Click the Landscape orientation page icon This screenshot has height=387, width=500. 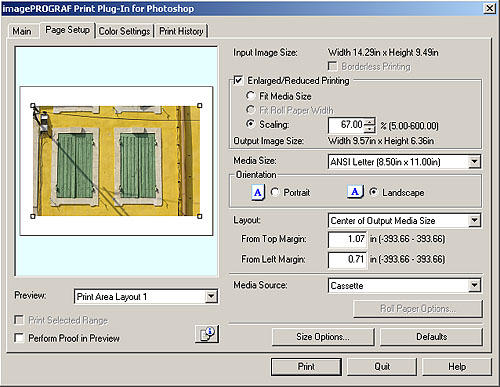[x=355, y=192]
